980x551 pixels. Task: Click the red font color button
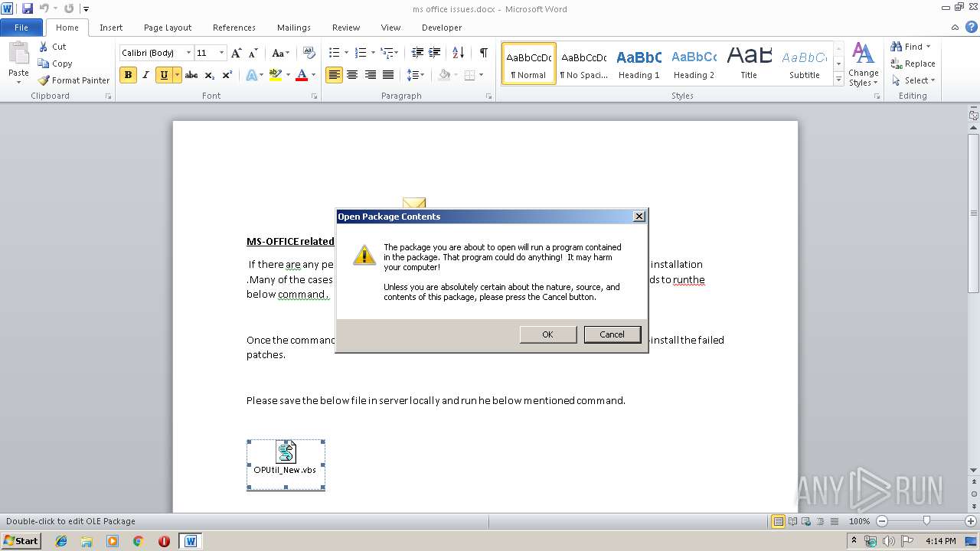[302, 75]
